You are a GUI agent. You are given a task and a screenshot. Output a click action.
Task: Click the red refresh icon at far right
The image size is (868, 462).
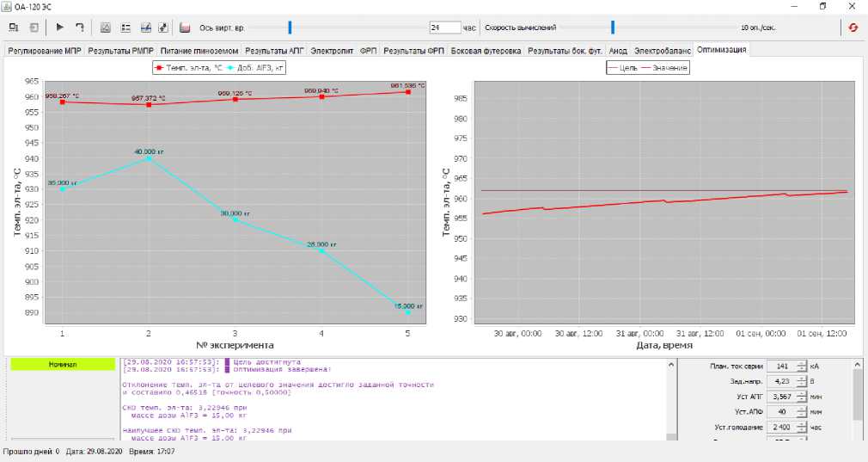[x=853, y=28]
